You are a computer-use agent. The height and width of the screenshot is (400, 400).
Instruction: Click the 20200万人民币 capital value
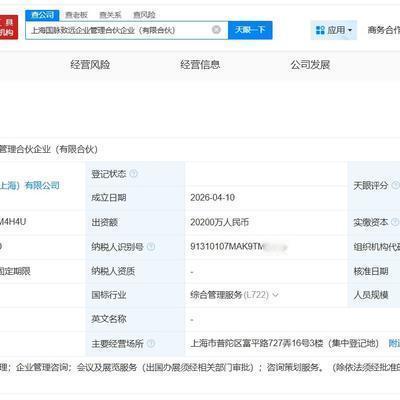click(219, 222)
